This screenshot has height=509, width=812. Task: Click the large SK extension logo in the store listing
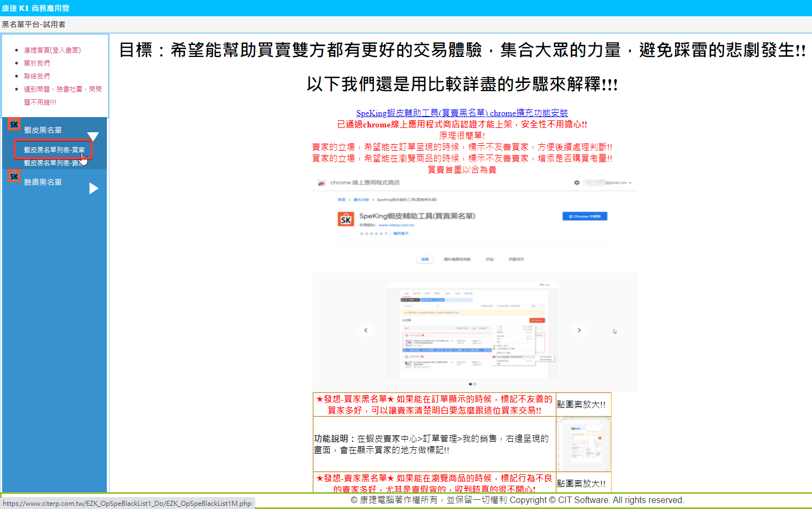click(x=346, y=220)
